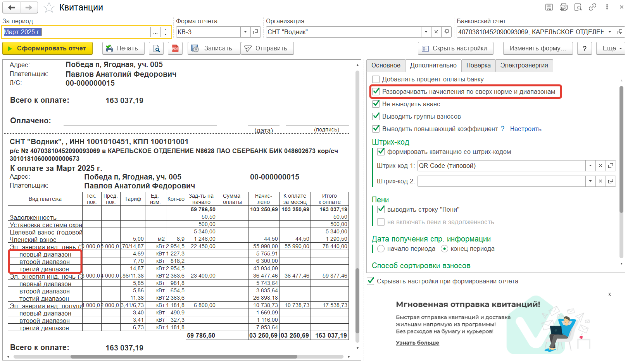Click the Отправить button

pyautogui.click(x=267, y=48)
